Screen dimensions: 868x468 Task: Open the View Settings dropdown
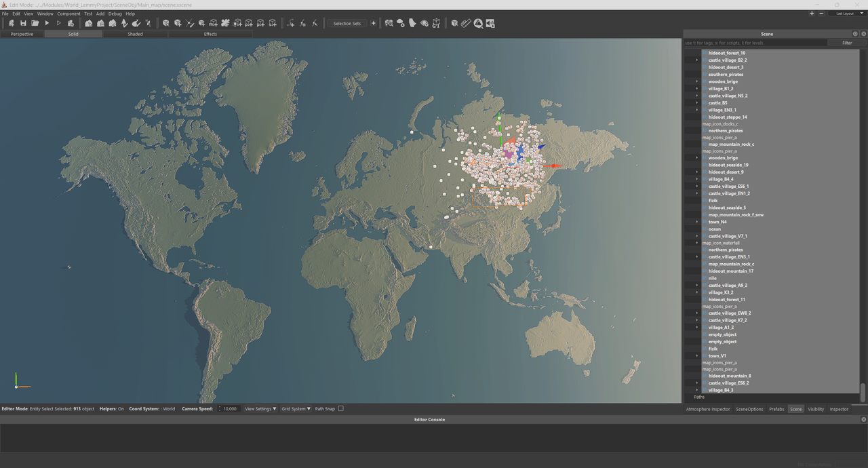point(260,409)
